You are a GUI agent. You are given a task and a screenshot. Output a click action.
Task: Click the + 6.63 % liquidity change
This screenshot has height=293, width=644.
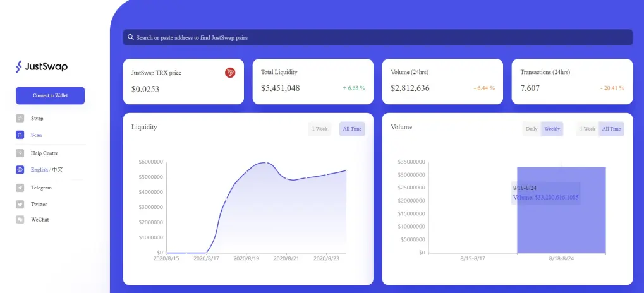coord(354,88)
